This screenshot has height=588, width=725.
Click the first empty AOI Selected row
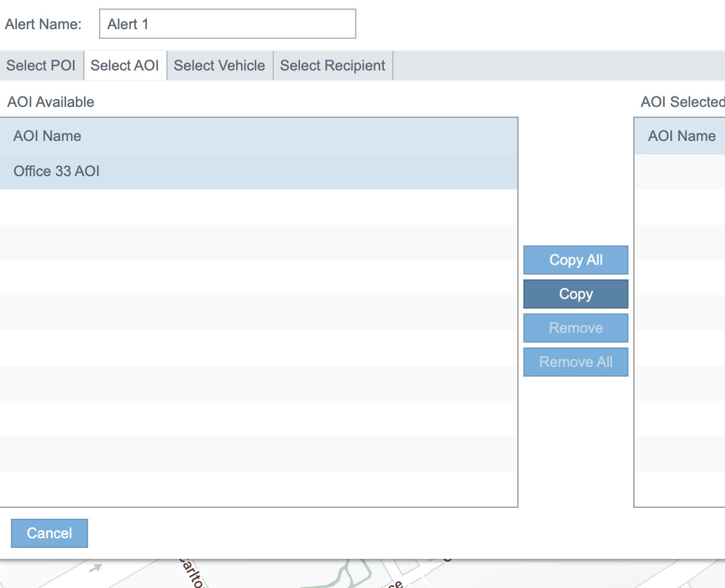pos(680,171)
